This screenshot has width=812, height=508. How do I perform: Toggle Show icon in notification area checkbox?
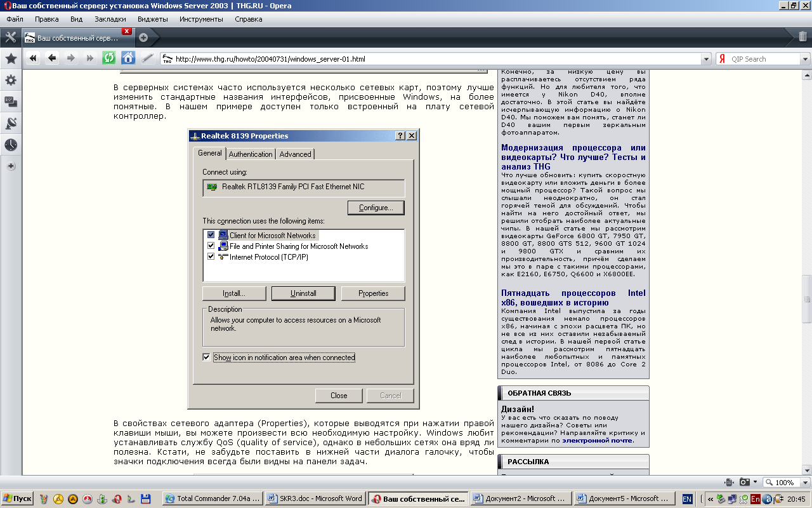coord(206,358)
